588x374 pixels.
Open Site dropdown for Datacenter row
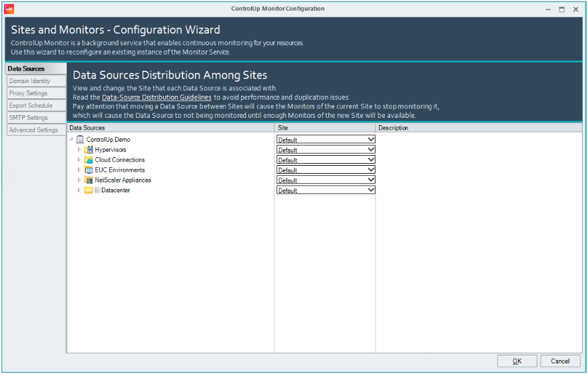326,190
